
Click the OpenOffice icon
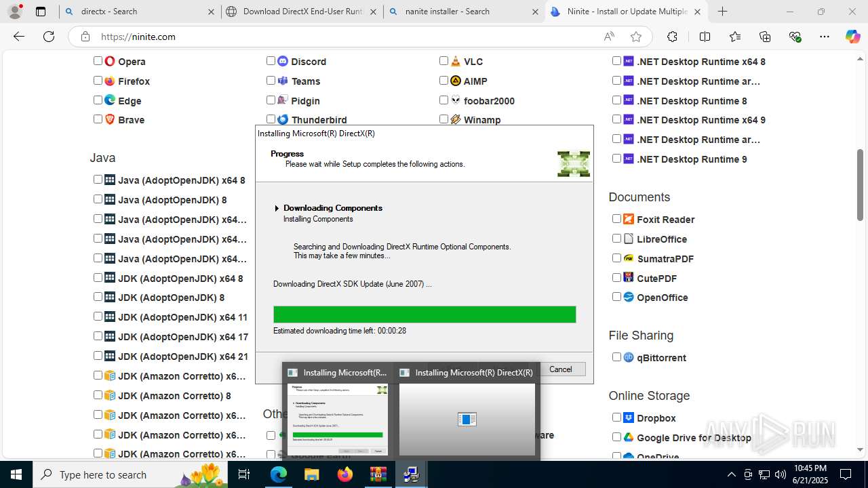[x=629, y=297]
